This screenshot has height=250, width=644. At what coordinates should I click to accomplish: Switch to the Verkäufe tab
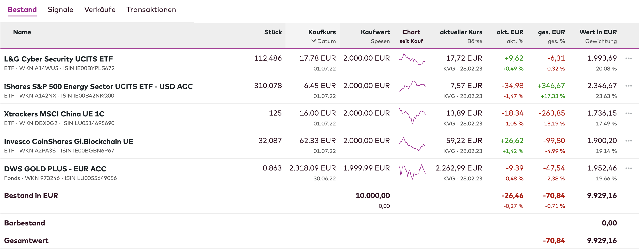click(100, 9)
